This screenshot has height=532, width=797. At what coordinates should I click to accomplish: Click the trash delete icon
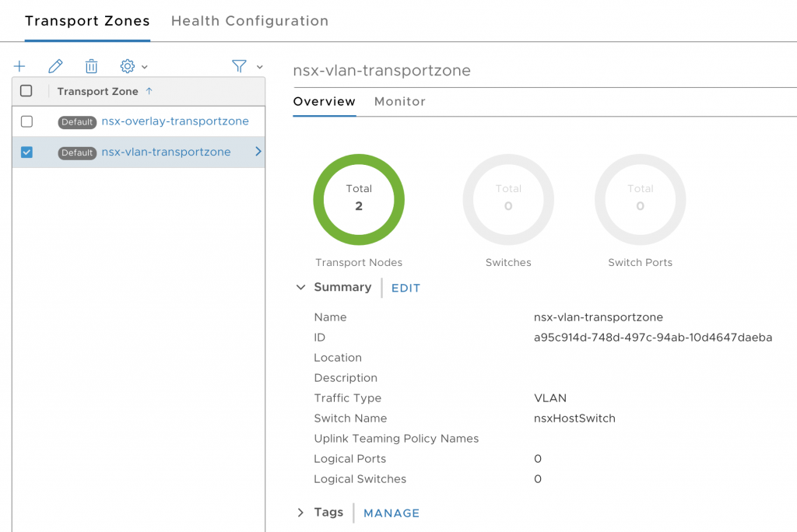pos(92,66)
